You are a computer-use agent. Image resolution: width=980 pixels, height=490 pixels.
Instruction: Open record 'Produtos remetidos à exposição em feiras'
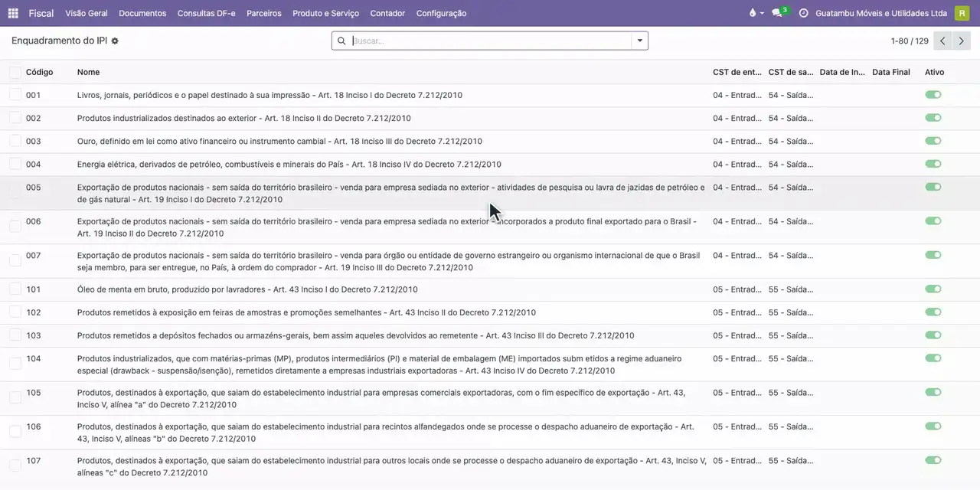coord(306,312)
